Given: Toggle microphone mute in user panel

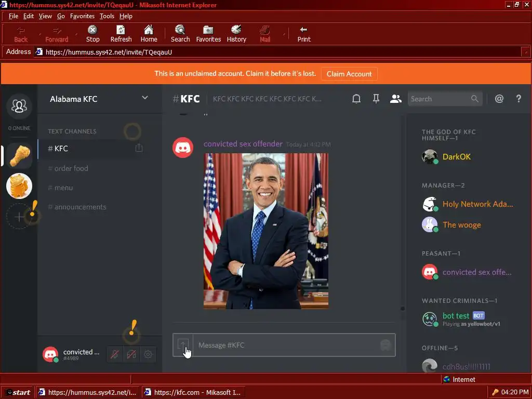Looking at the screenshot, I should (115, 354).
